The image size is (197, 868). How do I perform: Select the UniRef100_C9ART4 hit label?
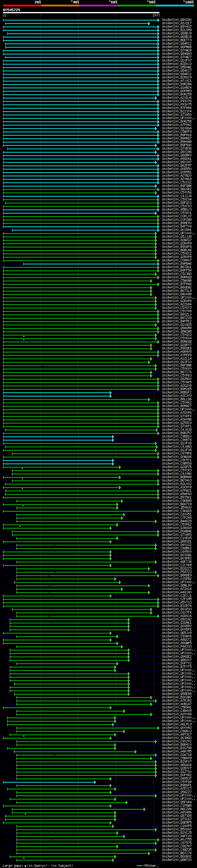[x=177, y=440]
